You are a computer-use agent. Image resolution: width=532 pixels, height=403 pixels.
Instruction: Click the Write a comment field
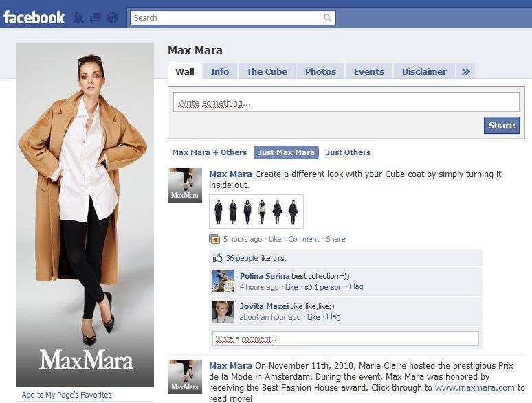[x=346, y=338]
